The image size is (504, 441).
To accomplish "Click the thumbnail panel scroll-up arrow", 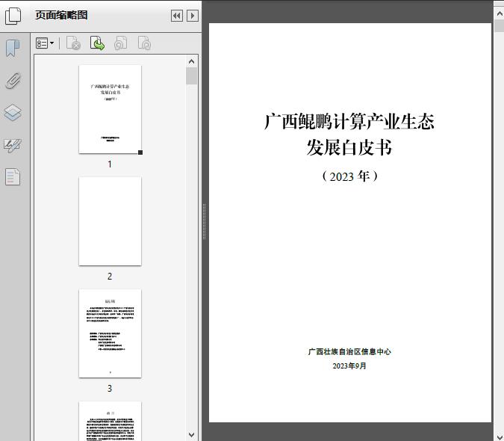I will point(192,61).
